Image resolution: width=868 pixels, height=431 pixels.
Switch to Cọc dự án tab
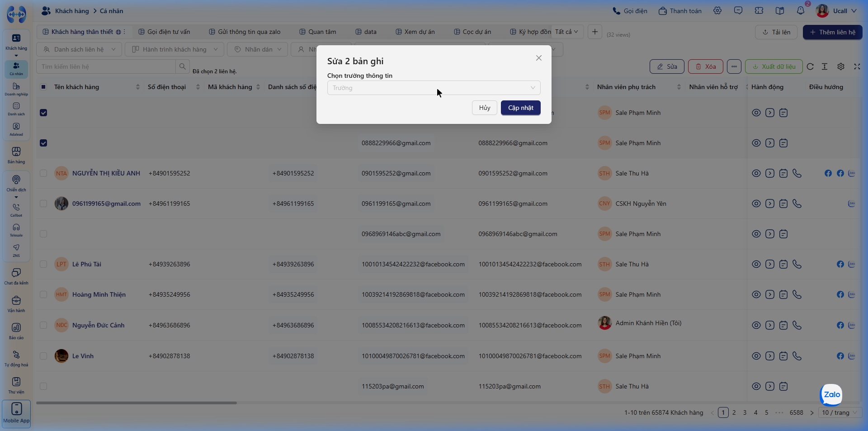(x=472, y=32)
